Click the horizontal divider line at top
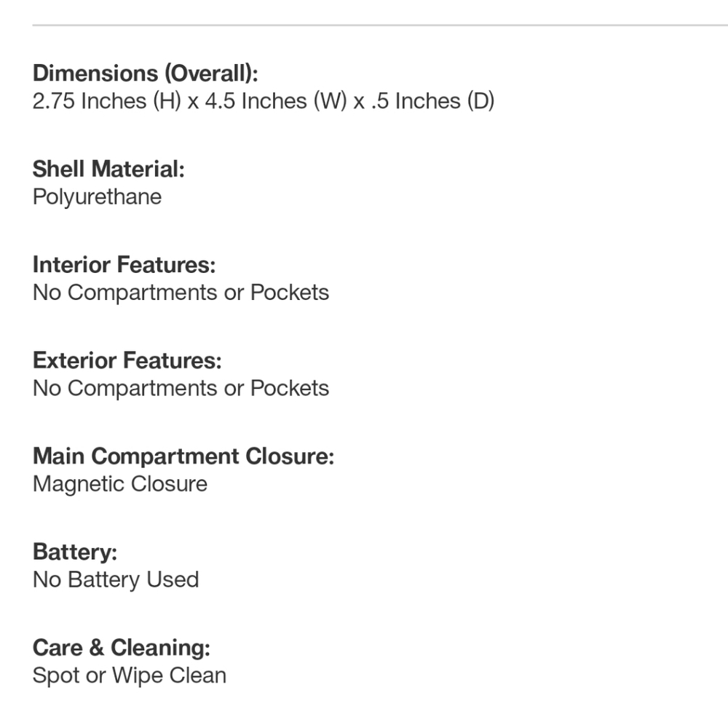 [x=380, y=25]
